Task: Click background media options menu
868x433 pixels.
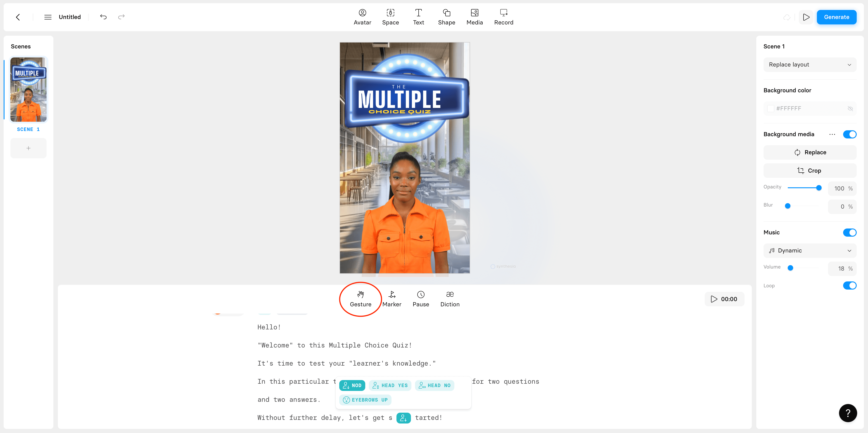Action: 832,135
